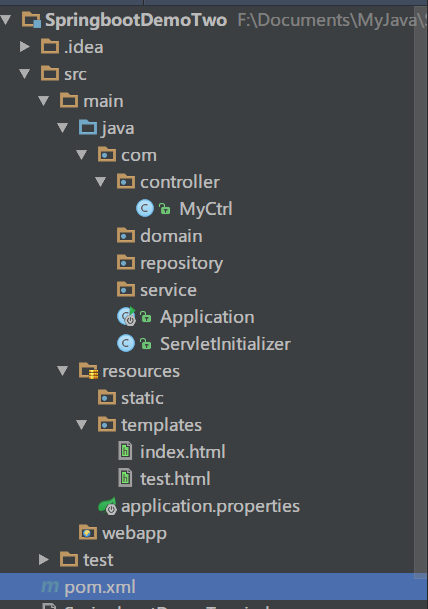Click the ServletInitializer class icon

pyautogui.click(x=126, y=343)
